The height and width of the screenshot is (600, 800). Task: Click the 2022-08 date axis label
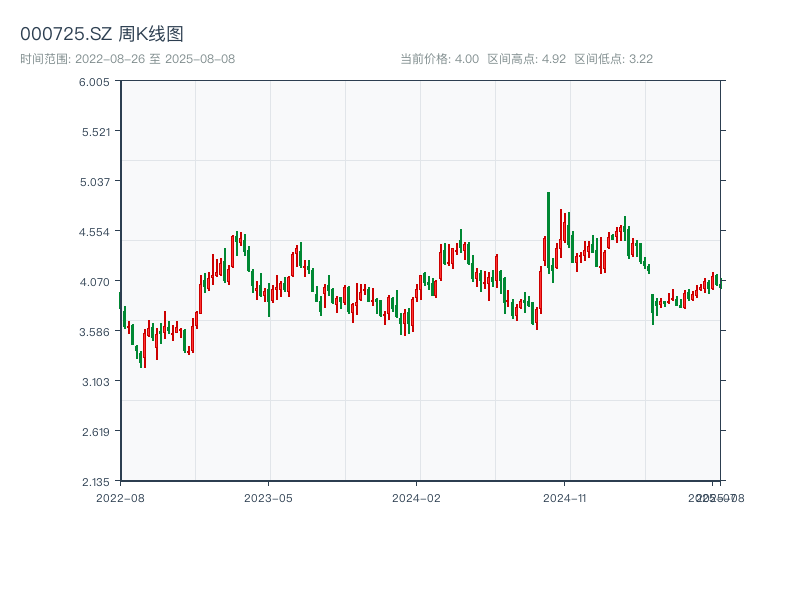120,497
